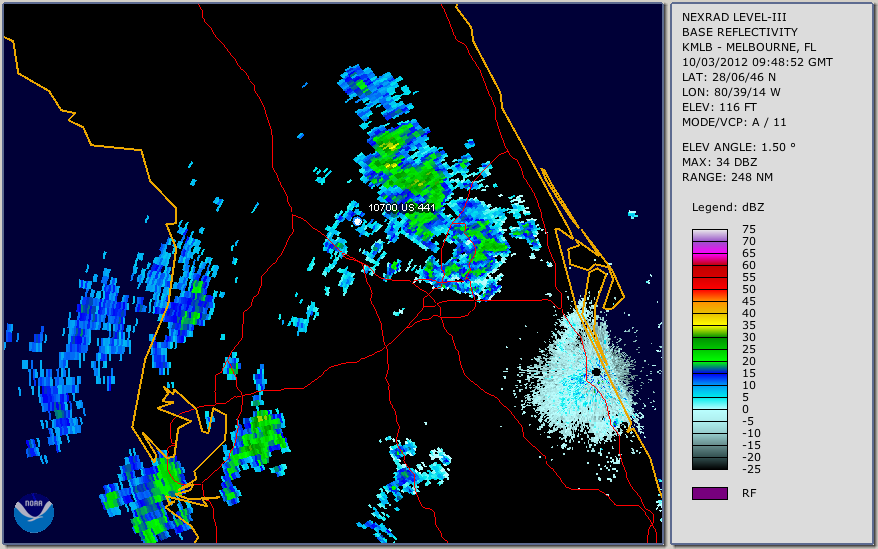Click the black radar site dot at Melbourne

[596, 372]
